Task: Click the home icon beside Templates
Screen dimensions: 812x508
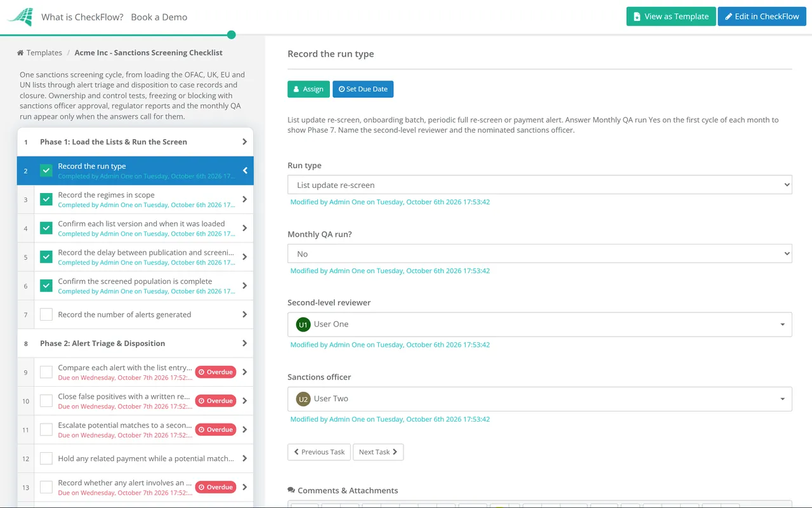Action: (20, 53)
